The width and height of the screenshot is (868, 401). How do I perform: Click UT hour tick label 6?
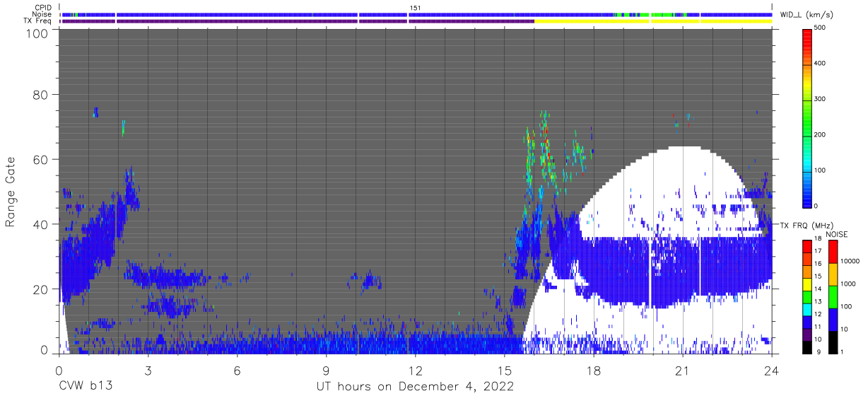(x=237, y=370)
